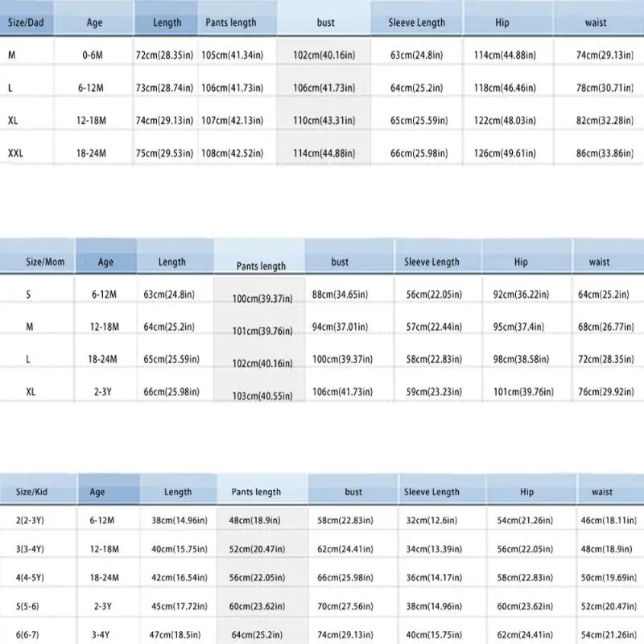Select the "3(3-4Y)" kid size label

tap(30, 549)
